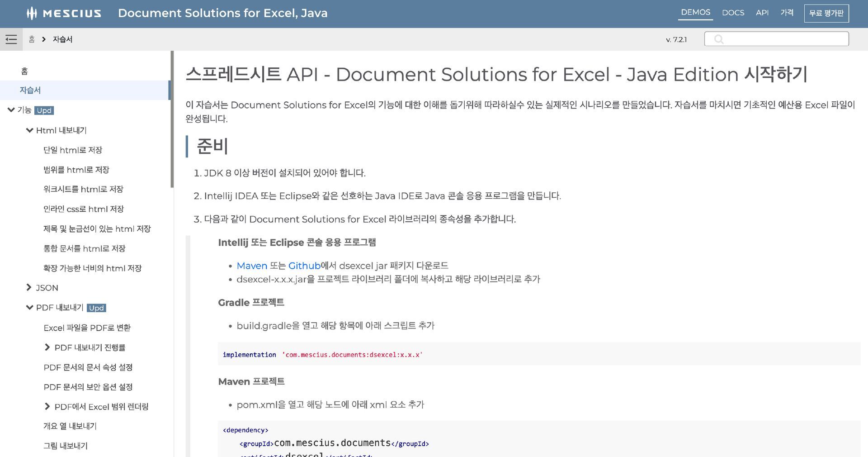868x457 pixels.
Task: Focus the search input field
Action: pyautogui.click(x=776, y=39)
